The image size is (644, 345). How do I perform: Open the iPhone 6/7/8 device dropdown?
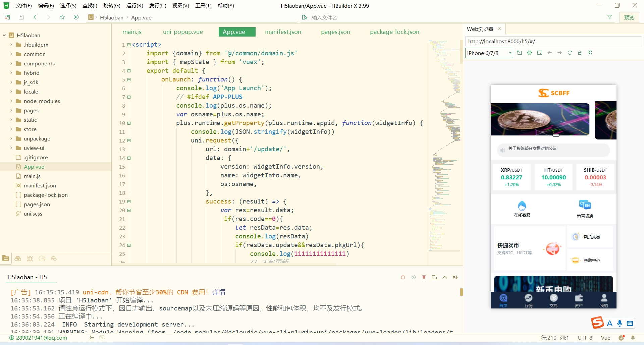click(489, 53)
